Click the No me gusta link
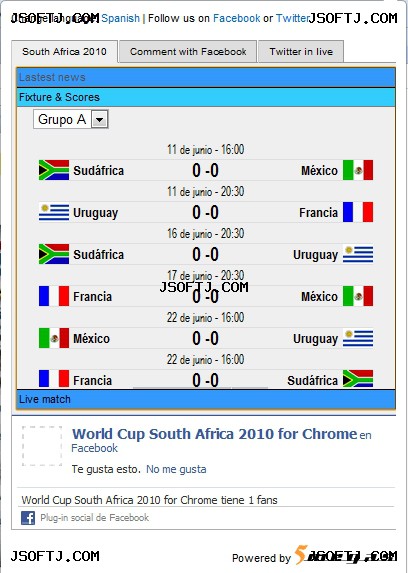The width and height of the screenshot is (408, 573). (176, 469)
